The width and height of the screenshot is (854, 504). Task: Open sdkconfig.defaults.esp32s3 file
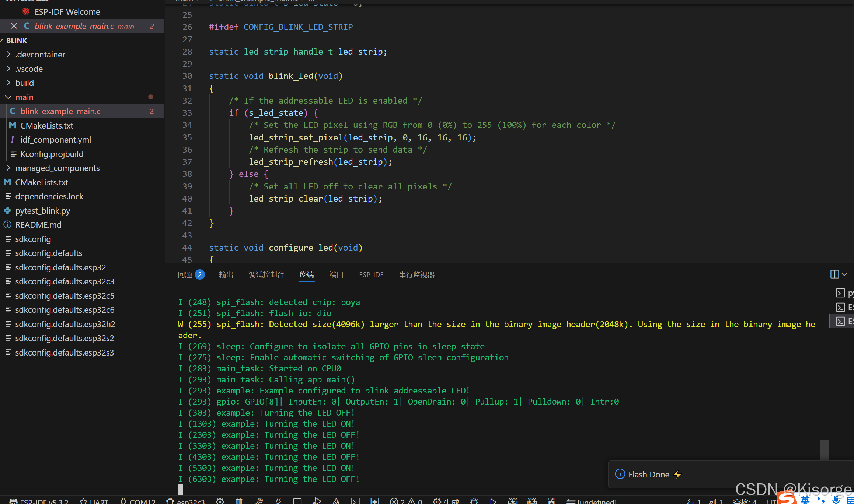65,353
